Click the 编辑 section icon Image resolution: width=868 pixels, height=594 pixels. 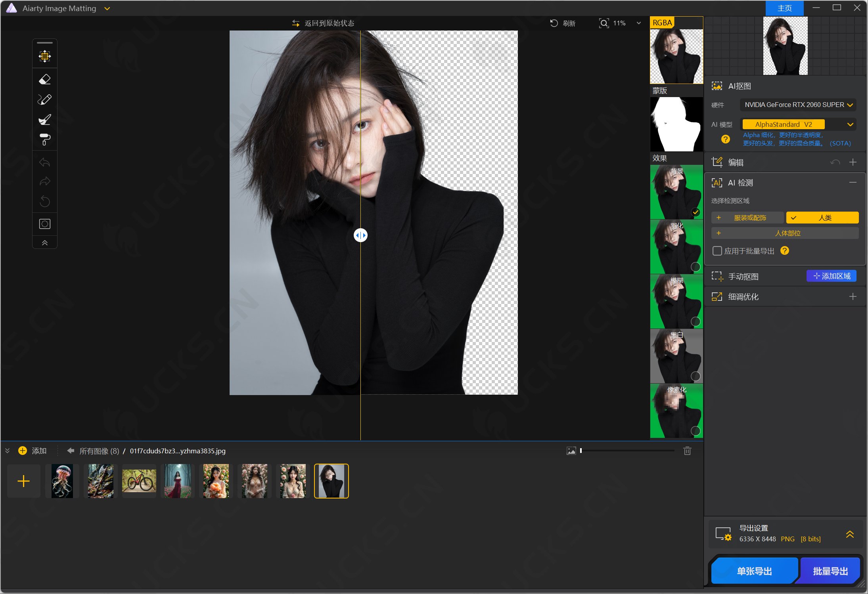click(717, 162)
